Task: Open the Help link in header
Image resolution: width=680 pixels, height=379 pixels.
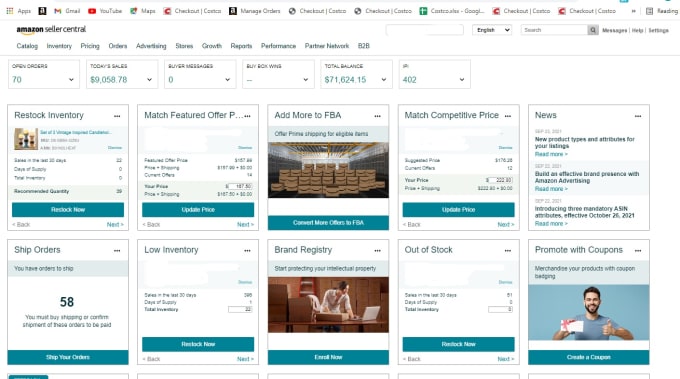Action: pos(637,30)
